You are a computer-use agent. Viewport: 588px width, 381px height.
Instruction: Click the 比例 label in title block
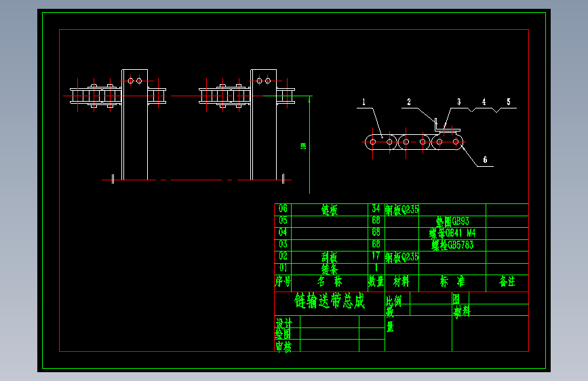[x=393, y=301]
